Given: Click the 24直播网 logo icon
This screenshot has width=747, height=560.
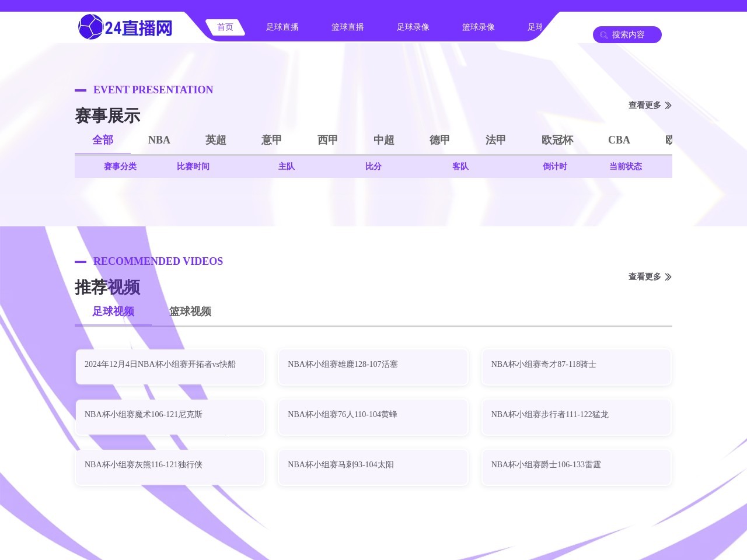Looking at the screenshot, I should tap(92, 27).
